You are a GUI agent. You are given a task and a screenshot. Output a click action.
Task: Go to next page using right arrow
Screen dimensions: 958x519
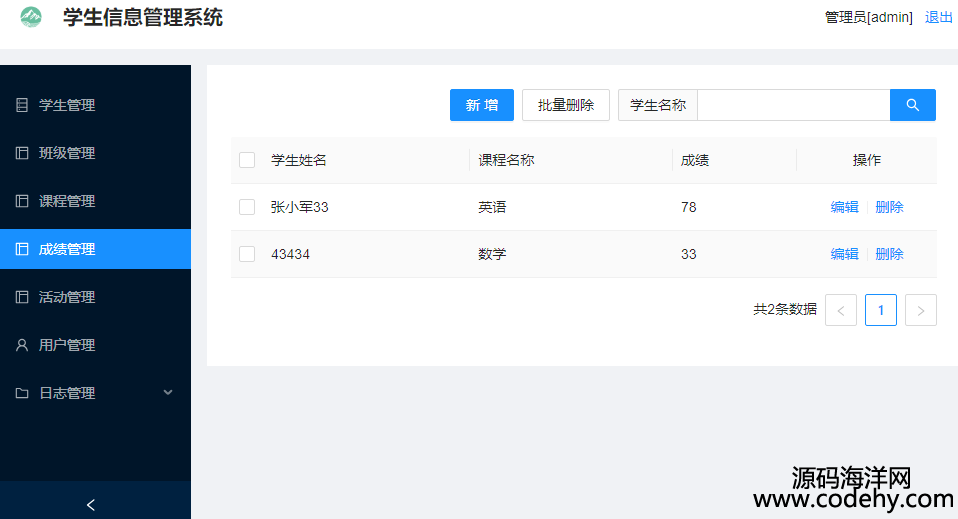click(x=920, y=310)
